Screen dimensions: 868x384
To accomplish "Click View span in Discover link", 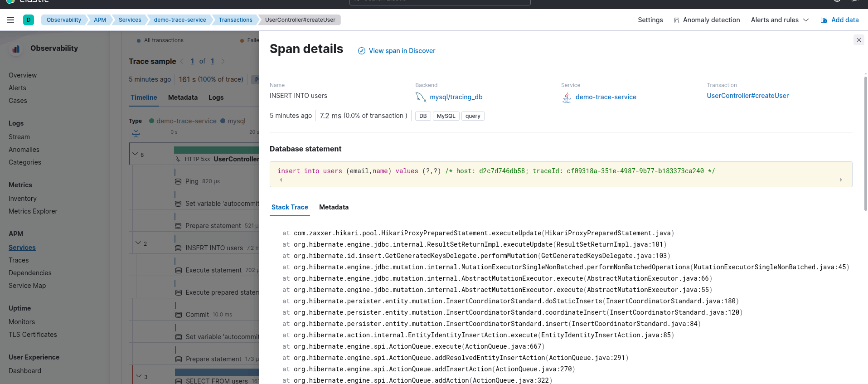I will [x=402, y=51].
